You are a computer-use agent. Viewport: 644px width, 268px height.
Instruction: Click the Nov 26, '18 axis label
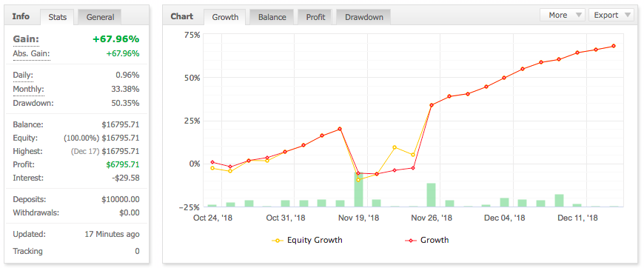pos(432,218)
